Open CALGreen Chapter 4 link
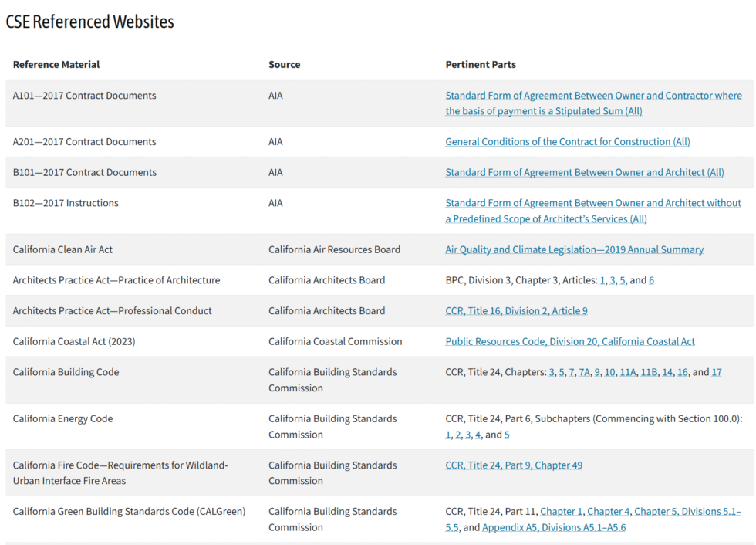The width and height of the screenshot is (756, 545). pos(609,512)
